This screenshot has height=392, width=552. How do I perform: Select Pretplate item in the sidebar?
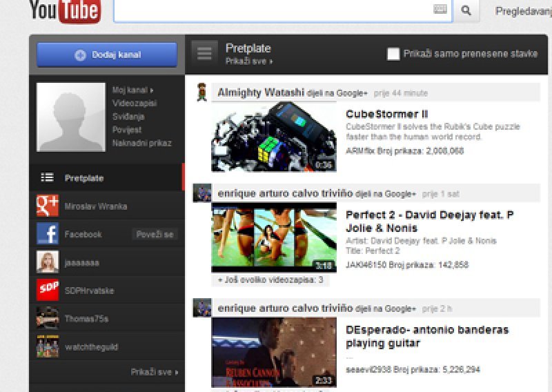pyautogui.click(x=83, y=178)
